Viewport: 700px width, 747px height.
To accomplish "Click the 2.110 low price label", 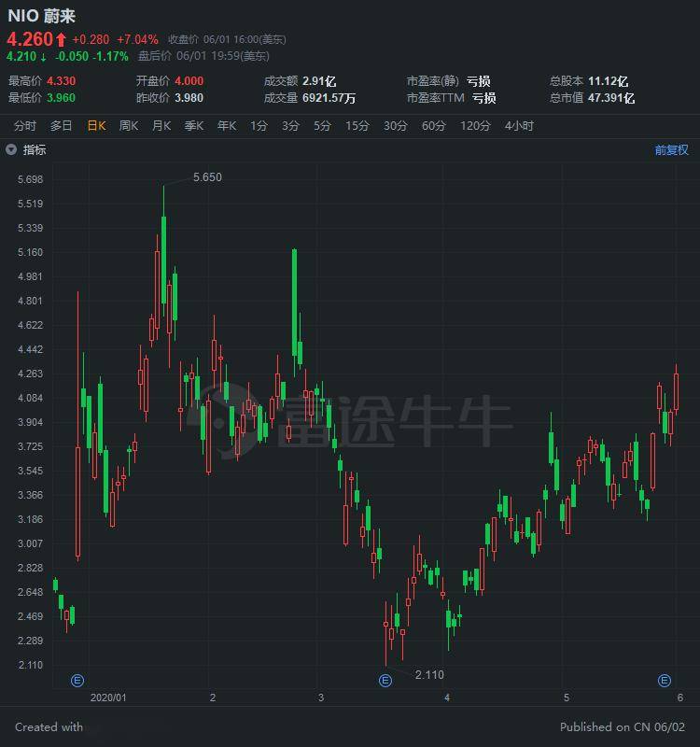I will pos(429,674).
